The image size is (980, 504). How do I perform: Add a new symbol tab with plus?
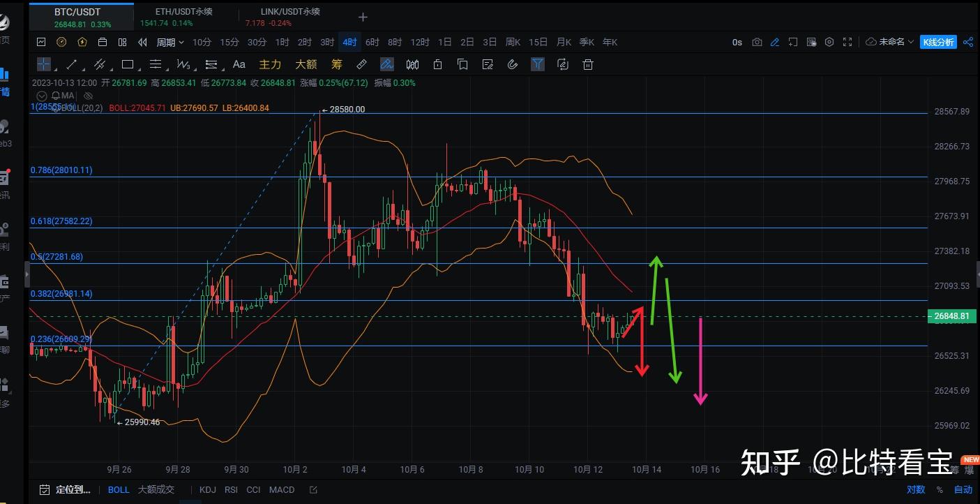(363, 17)
